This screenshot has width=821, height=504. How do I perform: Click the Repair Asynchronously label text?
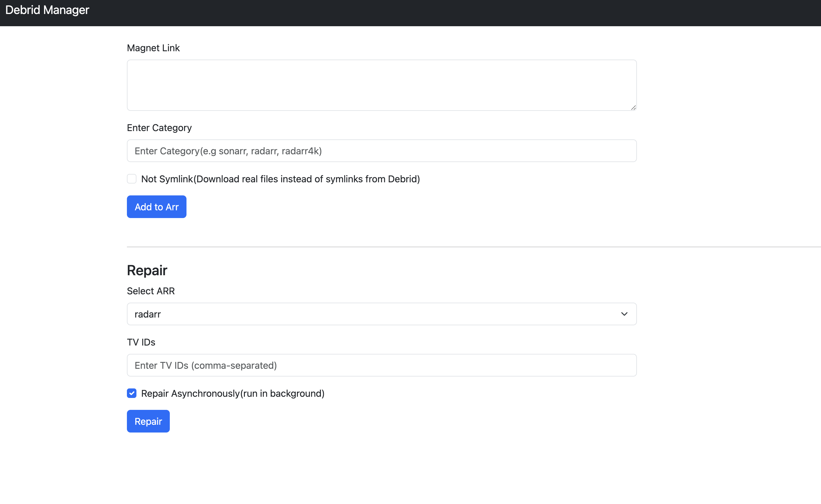(232, 393)
